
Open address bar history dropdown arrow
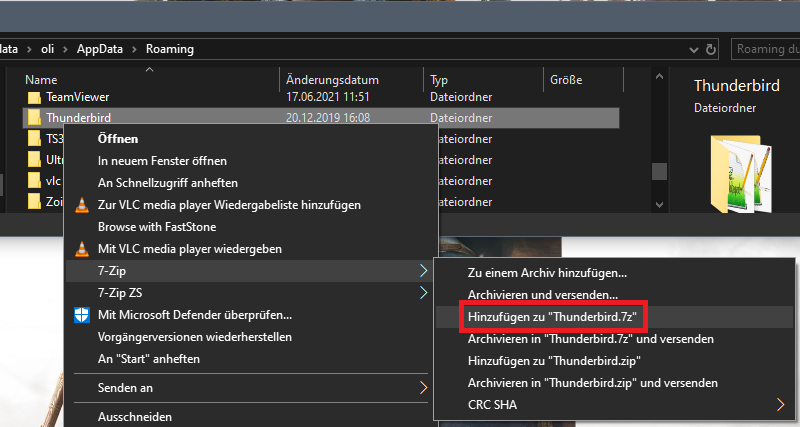[694, 49]
